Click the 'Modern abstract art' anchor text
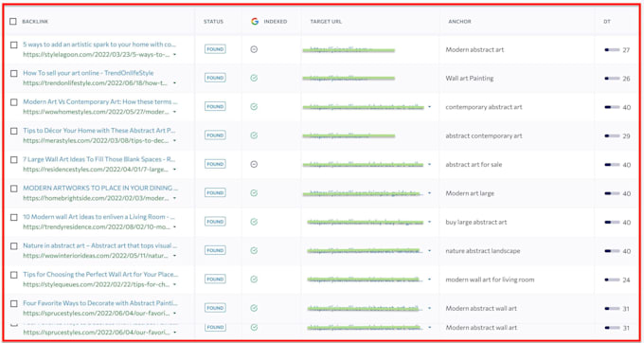Image resolution: width=644 pixels, height=343 pixels. click(474, 49)
